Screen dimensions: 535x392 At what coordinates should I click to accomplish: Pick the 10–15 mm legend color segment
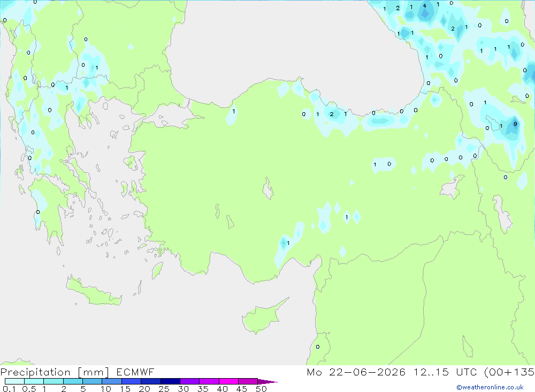tap(112, 381)
